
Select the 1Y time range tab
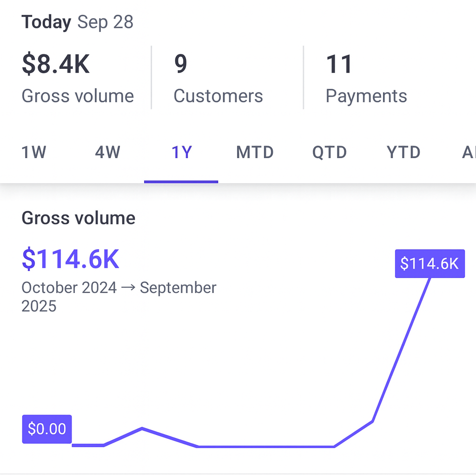point(181,152)
